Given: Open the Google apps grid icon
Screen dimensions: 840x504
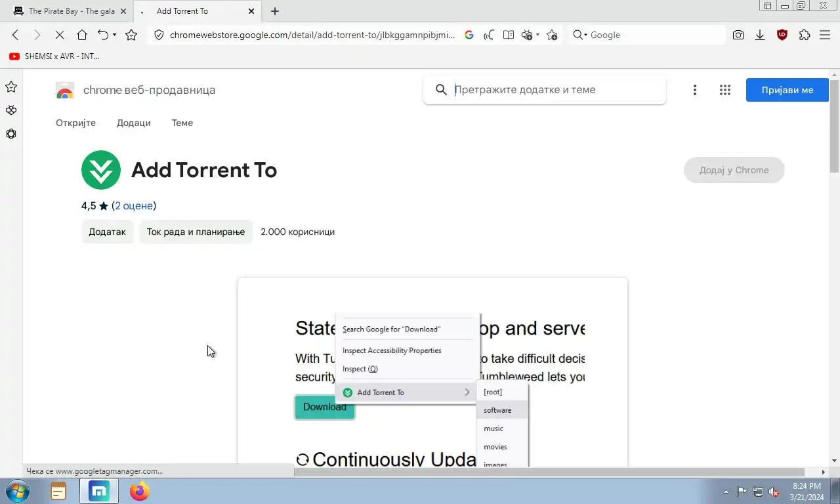Looking at the screenshot, I should 724,90.
